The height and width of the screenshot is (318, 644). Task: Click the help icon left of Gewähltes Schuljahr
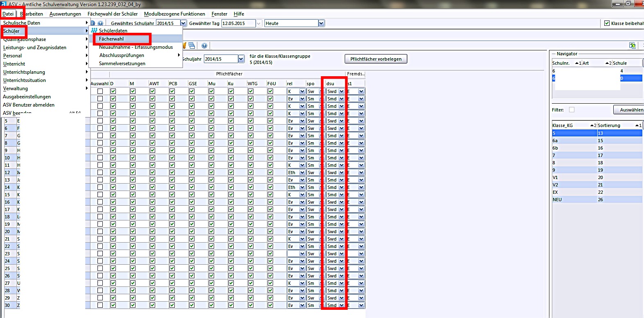pyautogui.click(x=100, y=23)
